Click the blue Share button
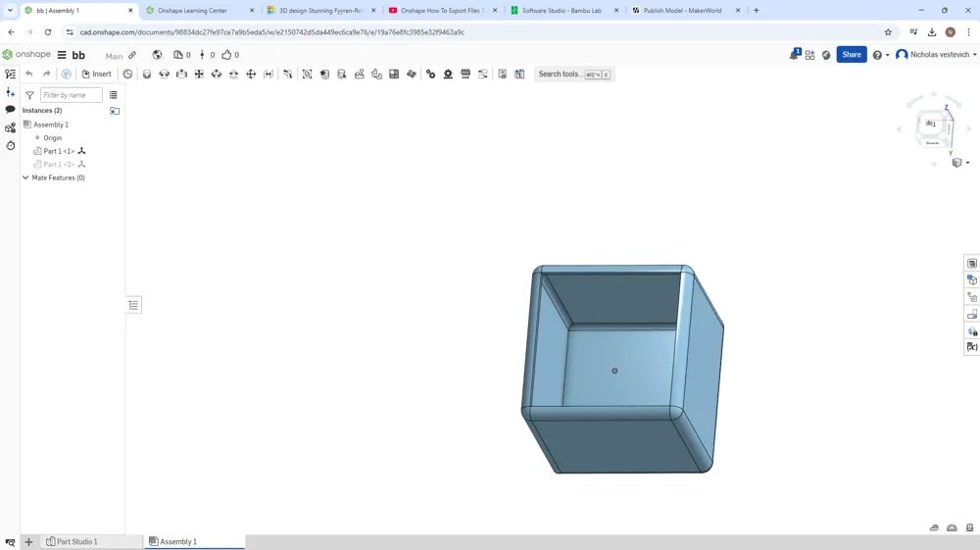The height and width of the screenshot is (550, 980). tap(852, 55)
